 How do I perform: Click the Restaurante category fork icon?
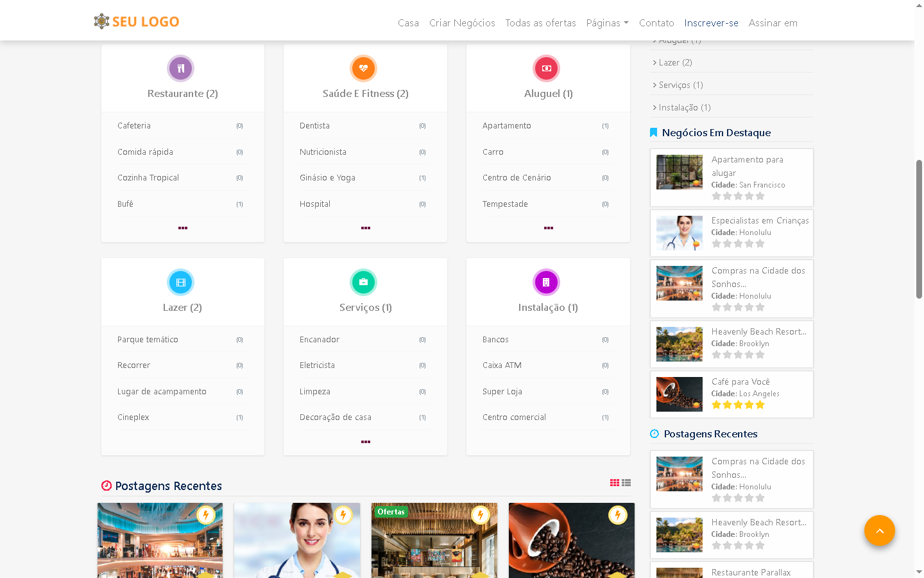[x=180, y=68]
